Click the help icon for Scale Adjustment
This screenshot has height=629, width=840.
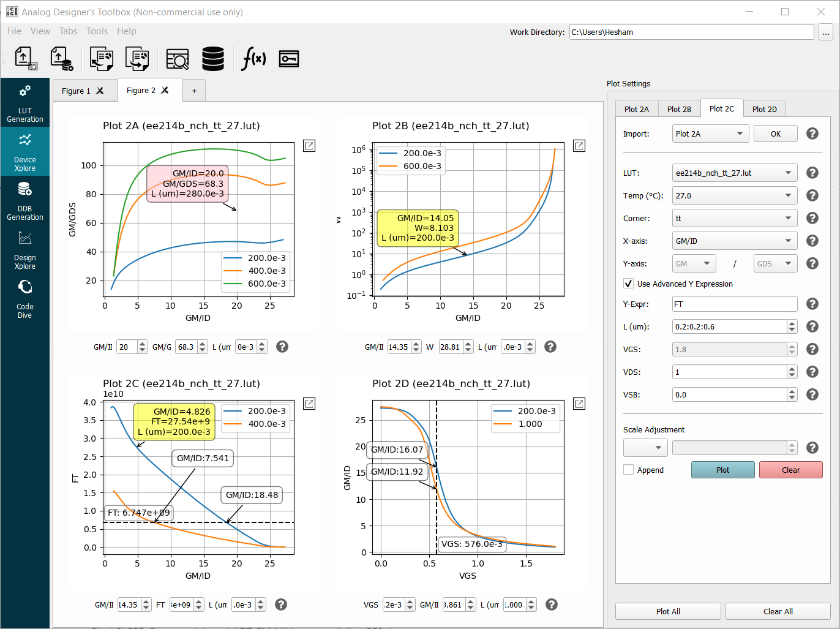click(x=812, y=448)
